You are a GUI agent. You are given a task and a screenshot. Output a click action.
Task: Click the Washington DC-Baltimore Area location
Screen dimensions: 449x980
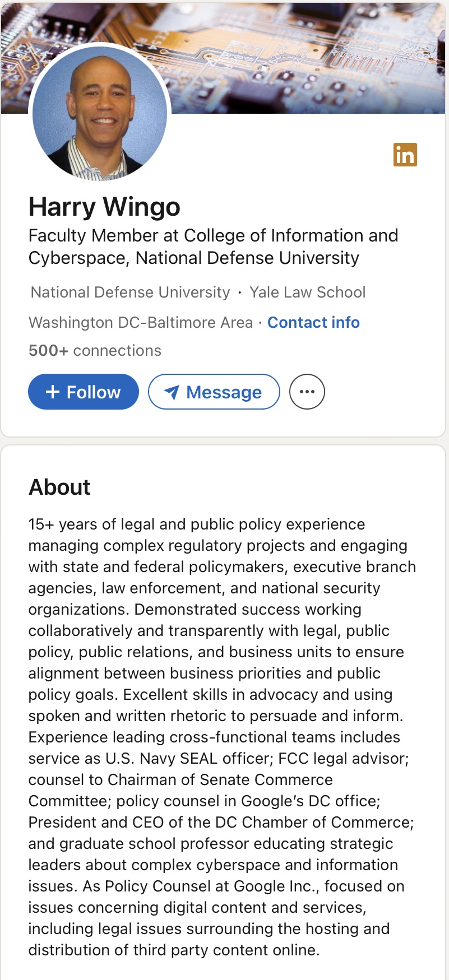click(x=141, y=323)
